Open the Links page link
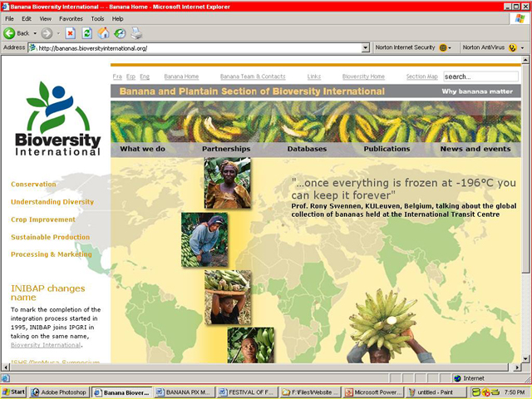Viewport: 532px width, 399px height. point(314,76)
